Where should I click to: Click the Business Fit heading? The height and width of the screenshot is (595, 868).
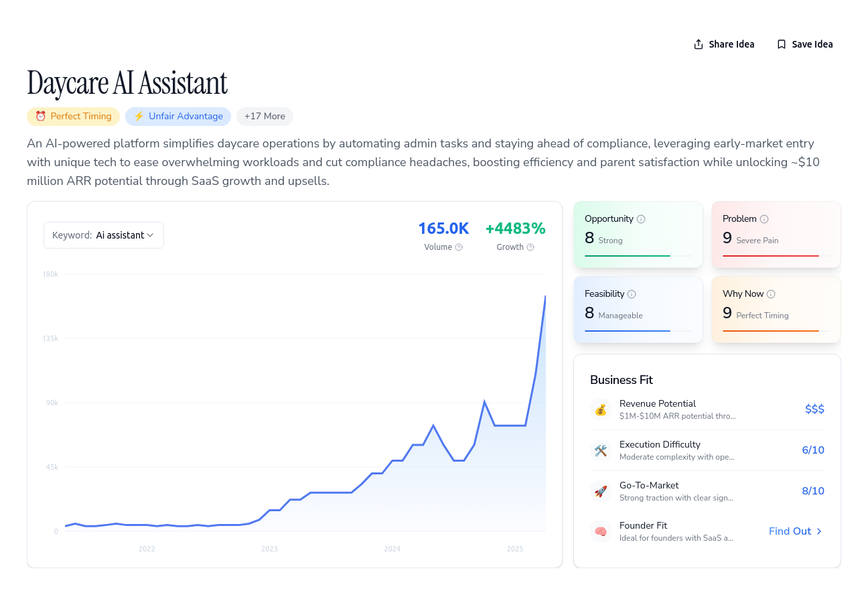pos(622,380)
